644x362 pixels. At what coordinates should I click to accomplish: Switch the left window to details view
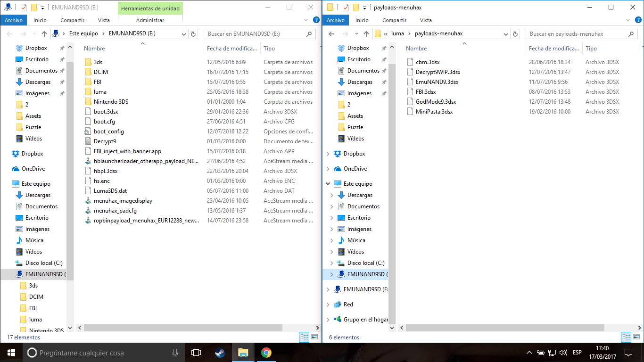point(304,337)
